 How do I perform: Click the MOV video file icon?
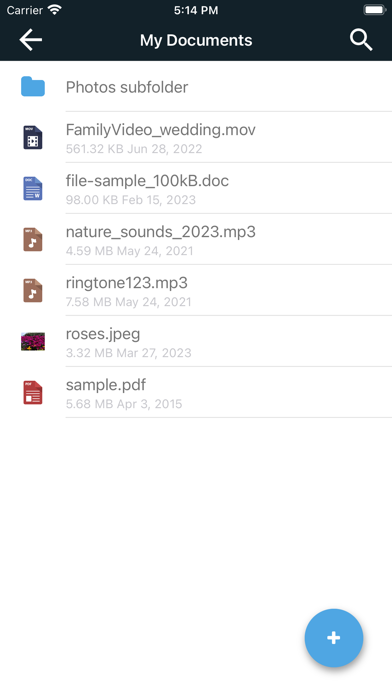33,137
